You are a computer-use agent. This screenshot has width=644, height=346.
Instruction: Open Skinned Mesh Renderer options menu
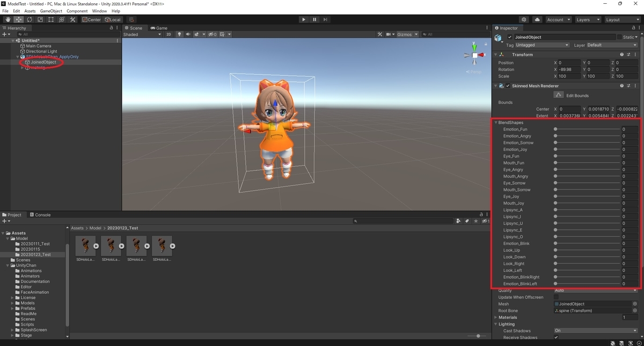636,85
